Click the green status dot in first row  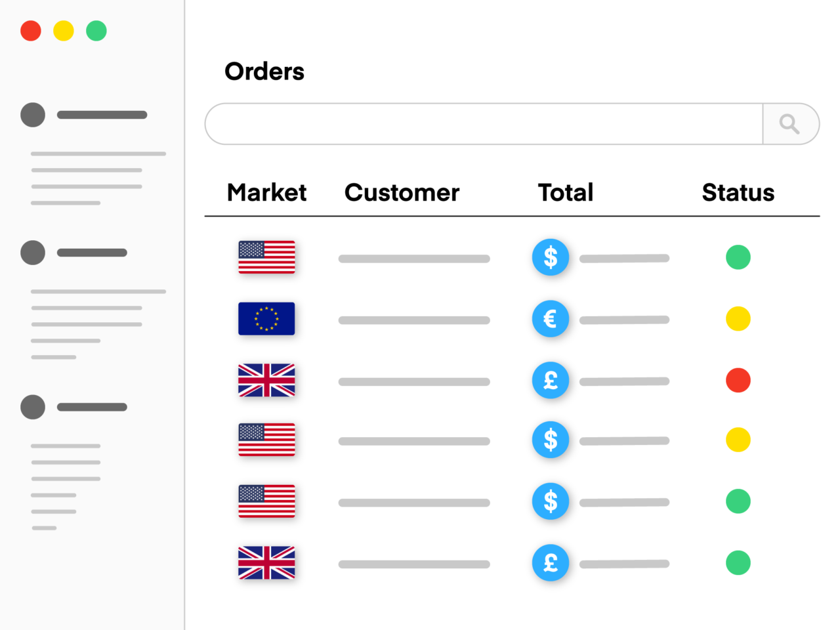(738, 257)
